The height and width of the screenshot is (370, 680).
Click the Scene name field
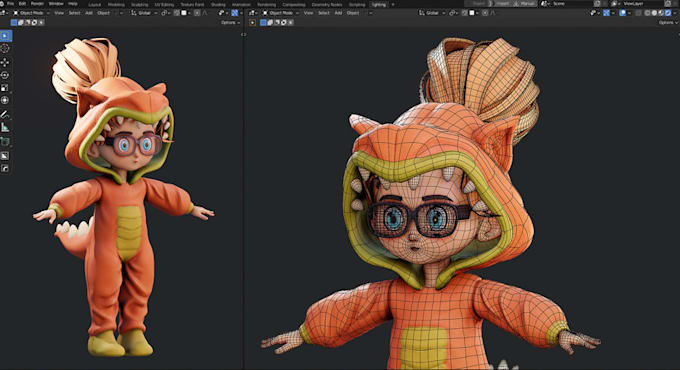click(x=572, y=4)
